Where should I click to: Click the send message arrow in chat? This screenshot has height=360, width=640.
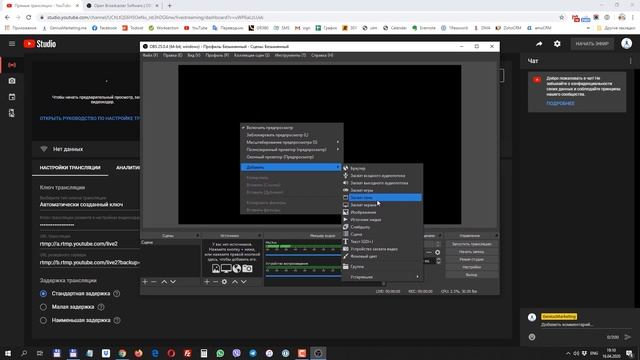(627, 337)
